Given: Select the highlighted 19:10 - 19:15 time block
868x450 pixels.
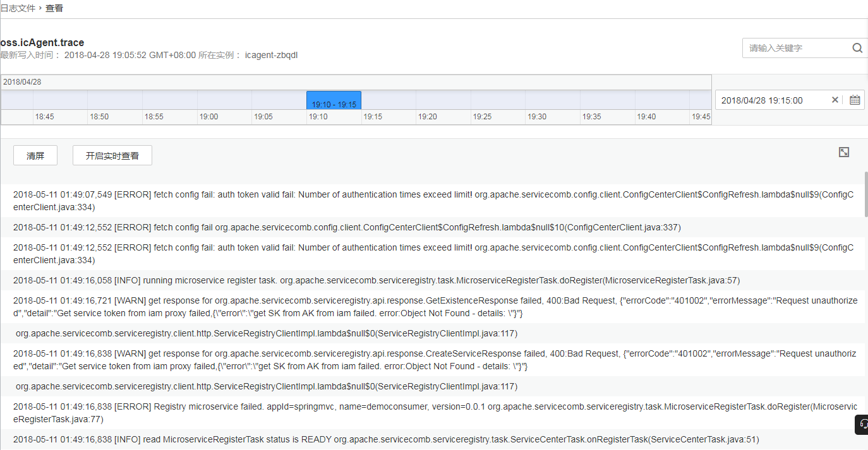Looking at the screenshot, I should tap(334, 100).
